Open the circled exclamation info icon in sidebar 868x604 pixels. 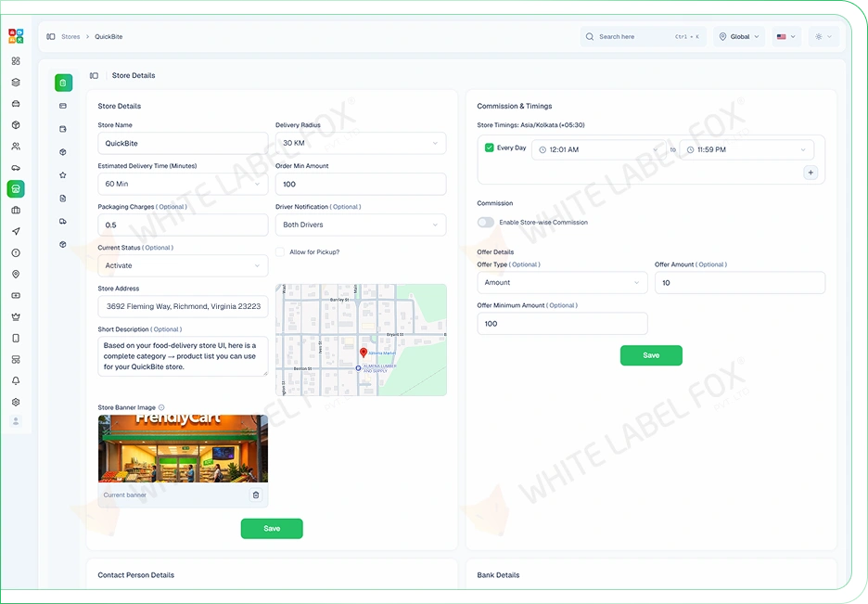pos(16,253)
